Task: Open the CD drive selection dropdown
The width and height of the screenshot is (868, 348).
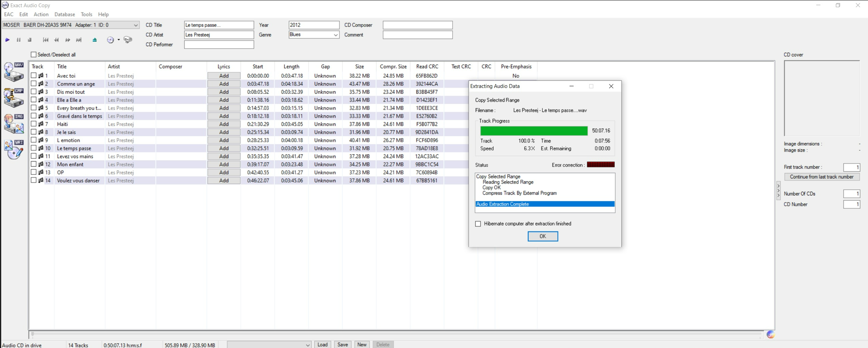Action: (x=71, y=25)
